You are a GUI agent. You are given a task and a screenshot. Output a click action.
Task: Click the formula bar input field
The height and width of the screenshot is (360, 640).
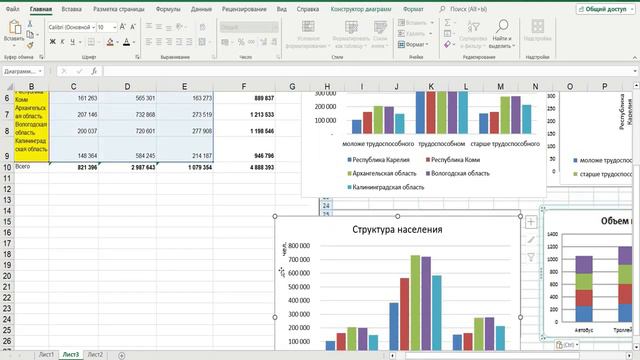tap(367, 71)
